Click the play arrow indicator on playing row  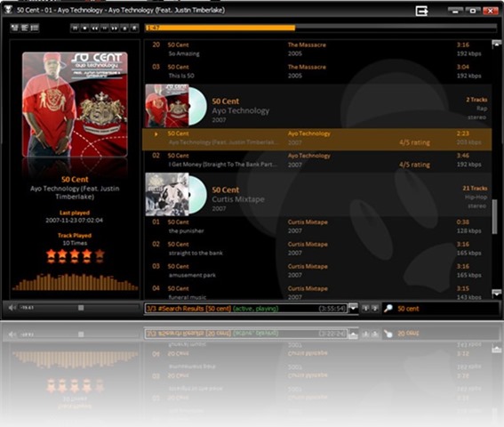click(156, 133)
